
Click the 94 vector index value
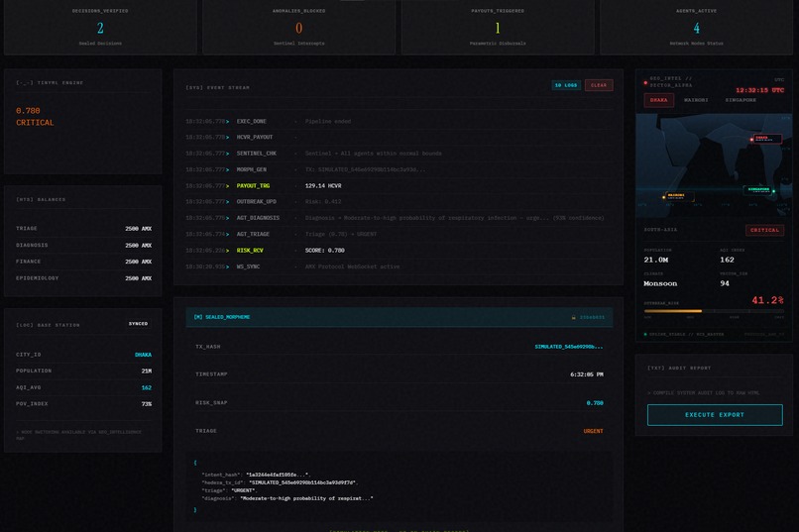click(725, 283)
